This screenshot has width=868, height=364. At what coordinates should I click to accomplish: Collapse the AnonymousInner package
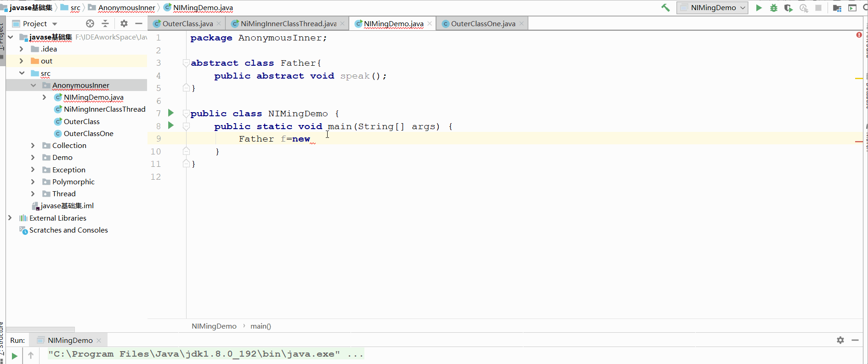click(x=33, y=85)
